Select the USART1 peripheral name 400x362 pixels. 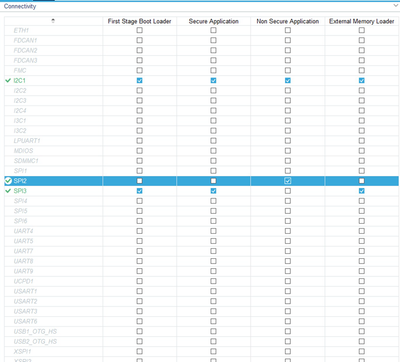click(x=25, y=291)
